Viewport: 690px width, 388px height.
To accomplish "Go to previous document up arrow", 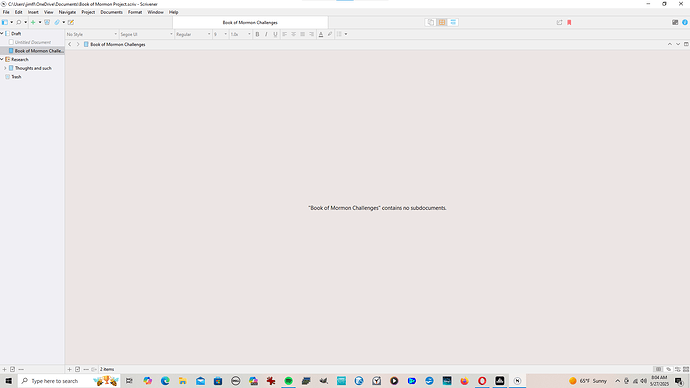I will point(670,44).
